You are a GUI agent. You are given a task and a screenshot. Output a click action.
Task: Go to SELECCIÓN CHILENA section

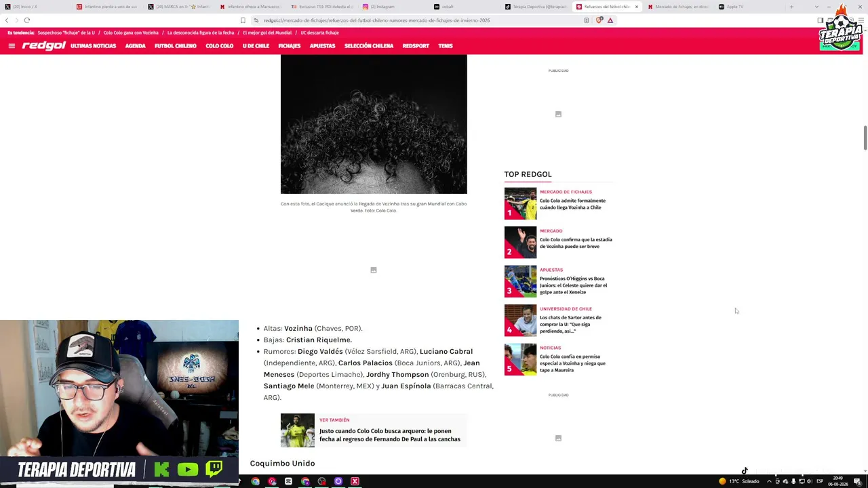(x=368, y=46)
